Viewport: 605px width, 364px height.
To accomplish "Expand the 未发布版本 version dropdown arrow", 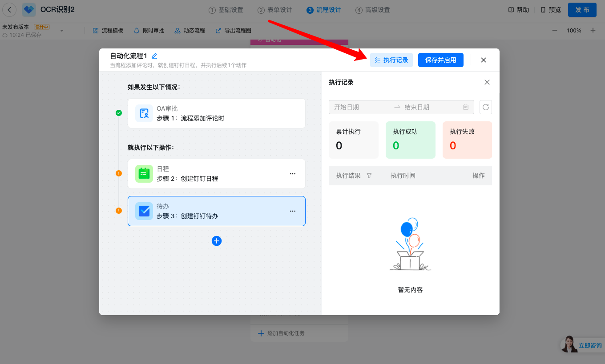I will (62, 31).
